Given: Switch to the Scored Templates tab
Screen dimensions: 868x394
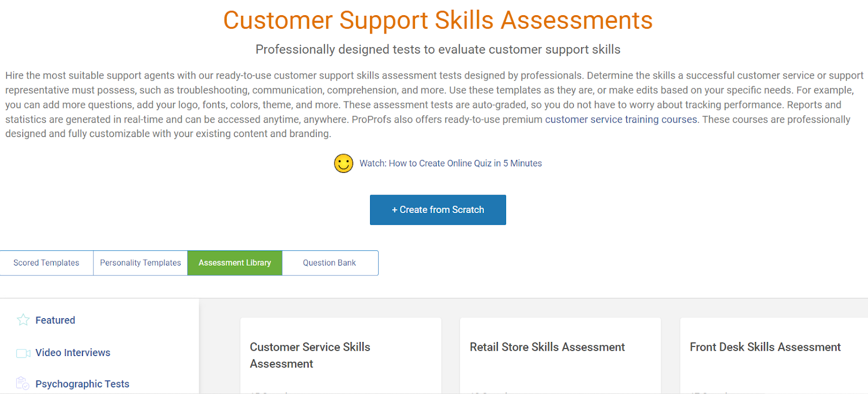Looking at the screenshot, I should [46, 263].
